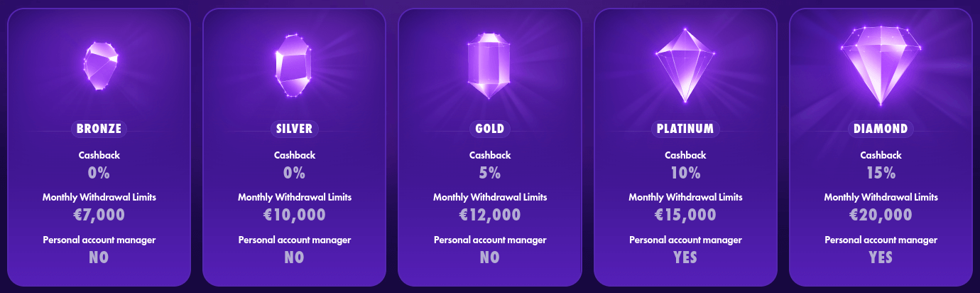The image size is (980, 293).
Task: Click the €10,000 withdrawal limit
Action: point(295,215)
